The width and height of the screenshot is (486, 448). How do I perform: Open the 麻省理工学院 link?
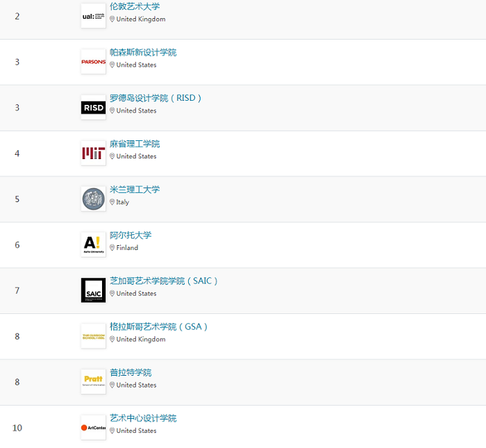point(135,144)
